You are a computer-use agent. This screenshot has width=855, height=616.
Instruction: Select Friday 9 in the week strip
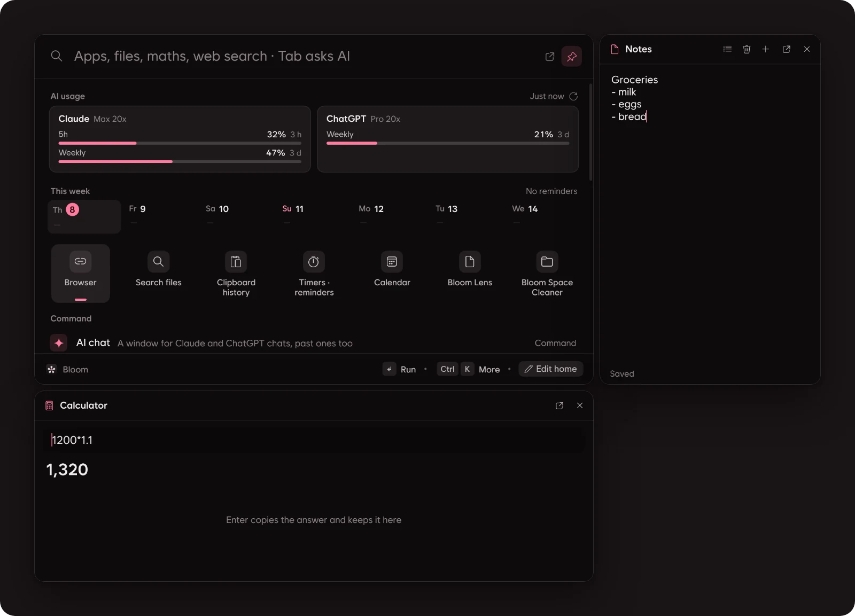pos(161,216)
